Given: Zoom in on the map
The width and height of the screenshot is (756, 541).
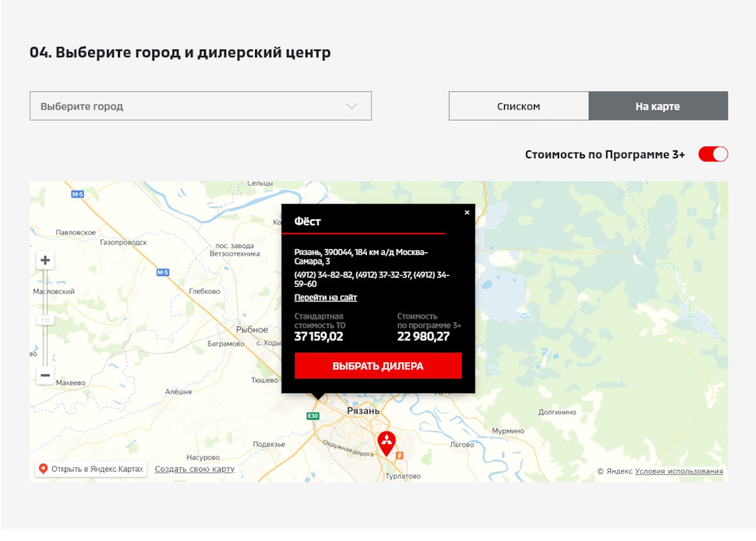Looking at the screenshot, I should (x=45, y=260).
